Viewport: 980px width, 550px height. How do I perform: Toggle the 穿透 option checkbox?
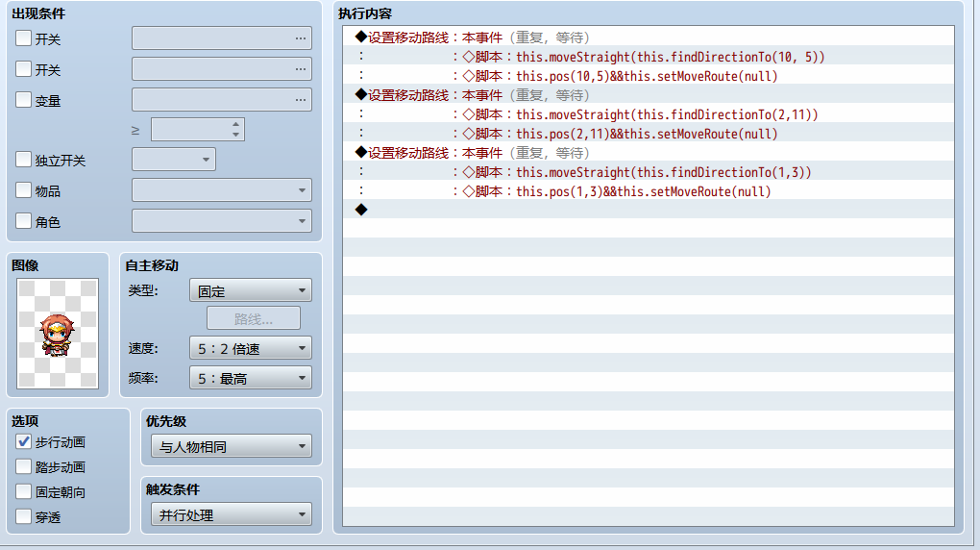click(23, 517)
